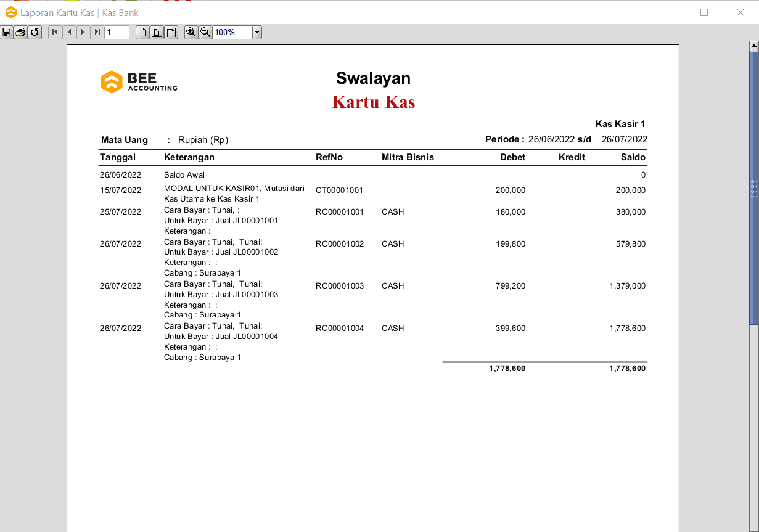The width and height of the screenshot is (759, 532).
Task: Click the Rupiah (Rp) currency value
Action: pyautogui.click(x=203, y=140)
